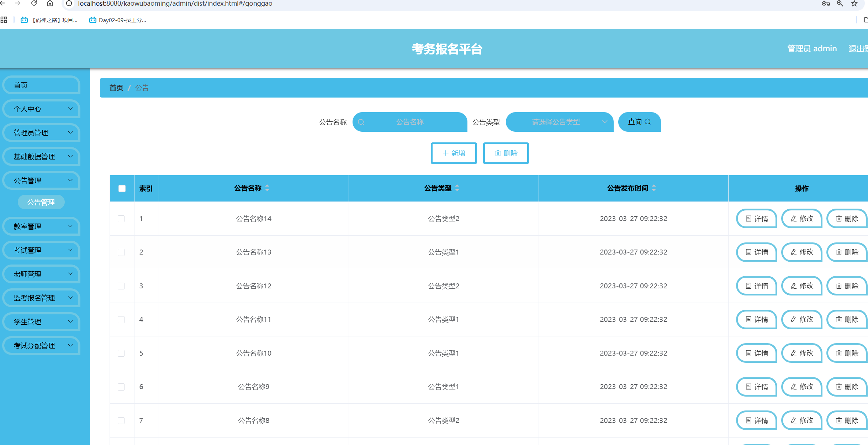The width and height of the screenshot is (868, 445).
Task: Click 详情 icon button for 公告名称14
Action: pos(757,219)
